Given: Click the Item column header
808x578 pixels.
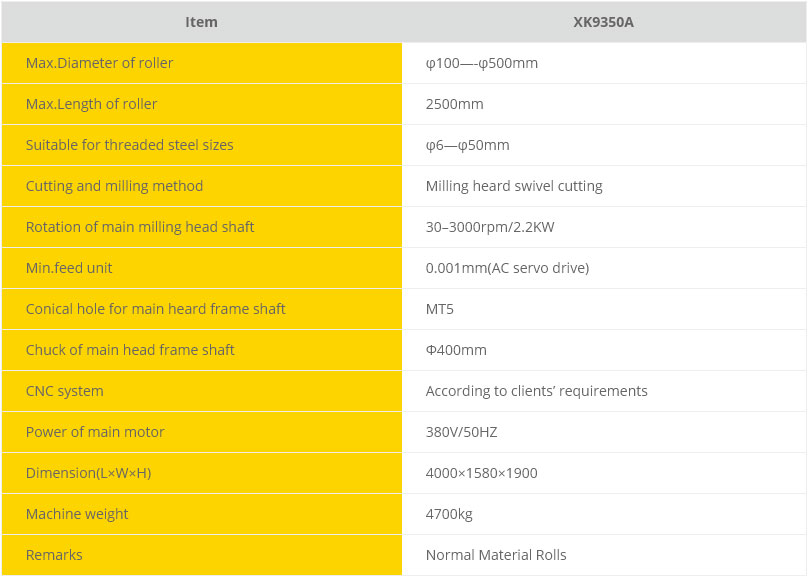Looking at the screenshot, I should coord(201,22).
